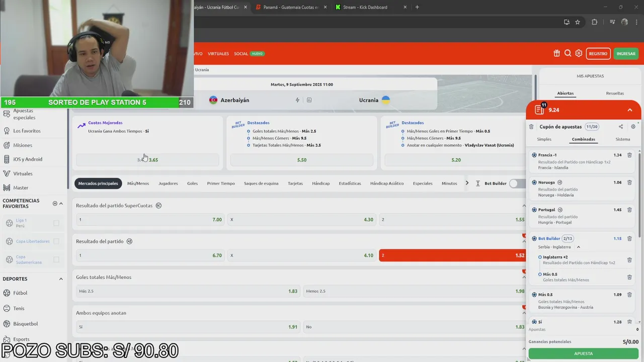Add a favorite competition with plus icon
Screen dimensions: 644x362
coord(55,203)
